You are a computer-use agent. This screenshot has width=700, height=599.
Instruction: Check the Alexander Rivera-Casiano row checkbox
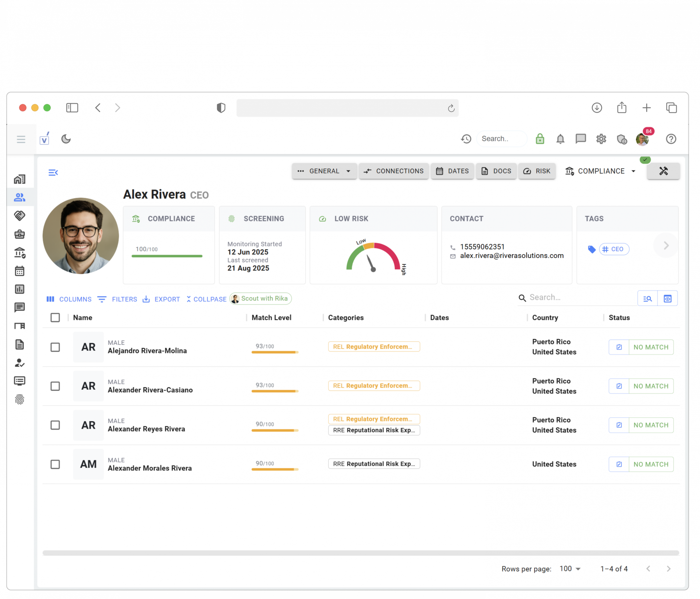tap(55, 386)
